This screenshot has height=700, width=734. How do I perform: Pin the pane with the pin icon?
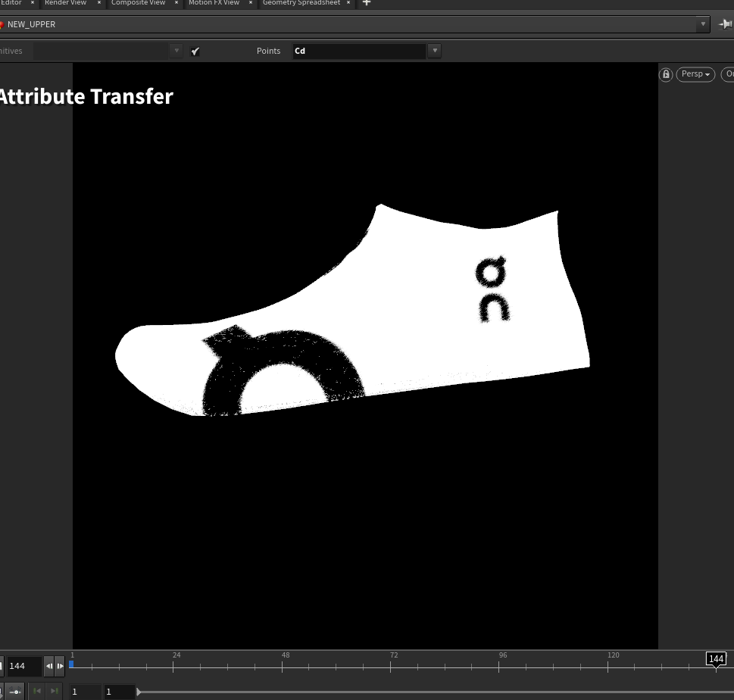pos(725,24)
